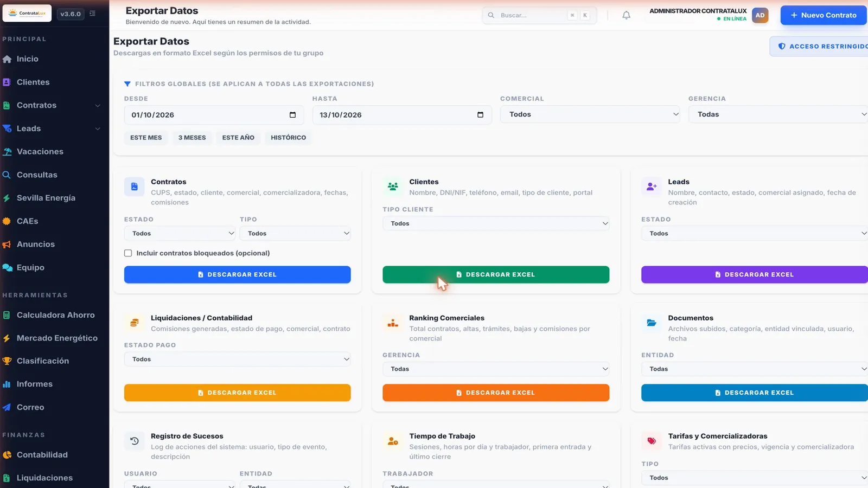Open the notifications bell icon
Screen dimensions: 868x488
point(626,15)
